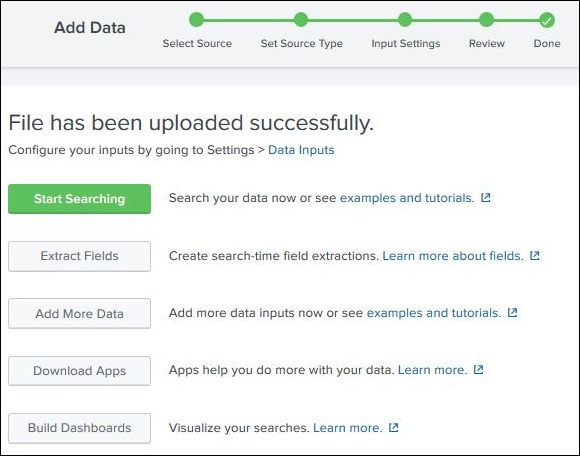Click external link icon beside Add More Data tutorials

click(x=512, y=313)
